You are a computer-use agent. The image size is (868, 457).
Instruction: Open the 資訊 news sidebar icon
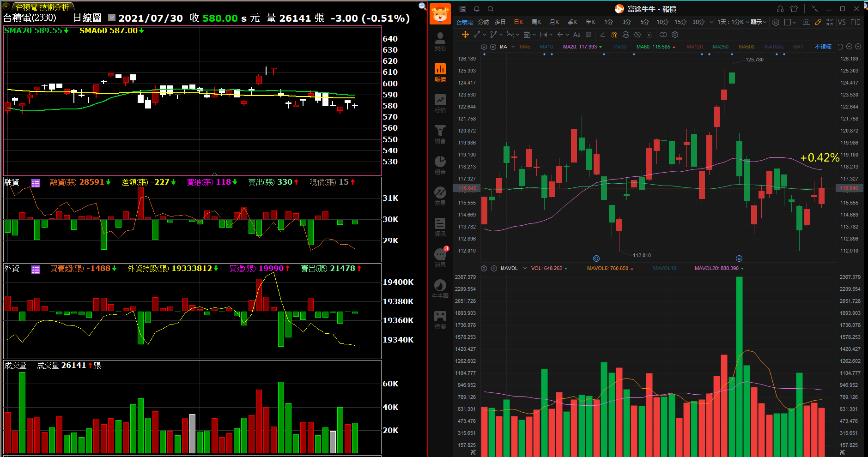[x=440, y=227]
